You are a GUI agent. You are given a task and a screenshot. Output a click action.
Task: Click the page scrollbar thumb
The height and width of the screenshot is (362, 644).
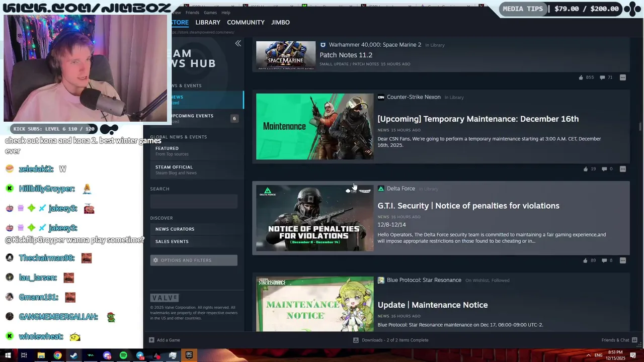pyautogui.click(x=640, y=126)
